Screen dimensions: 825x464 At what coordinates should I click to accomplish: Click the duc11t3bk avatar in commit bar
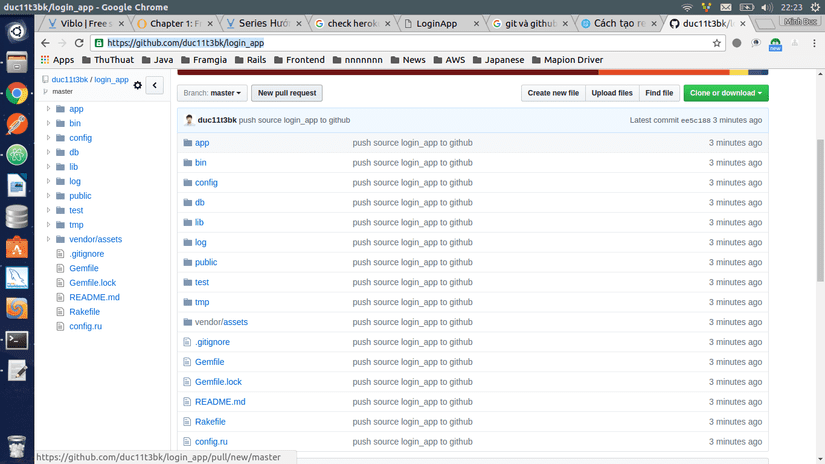pos(189,120)
